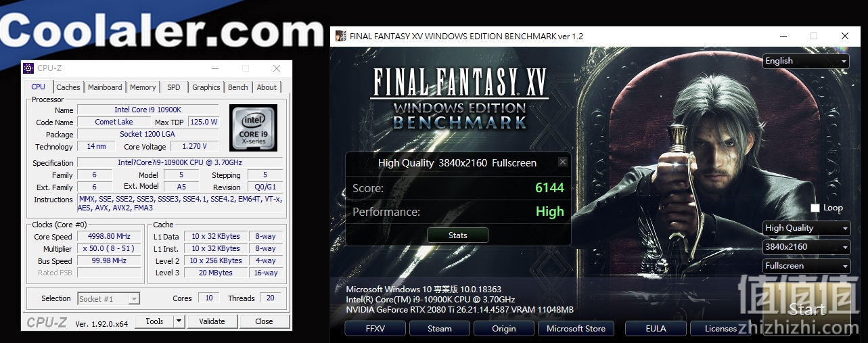Click the Package field Socket 1200 LGA

[147, 134]
